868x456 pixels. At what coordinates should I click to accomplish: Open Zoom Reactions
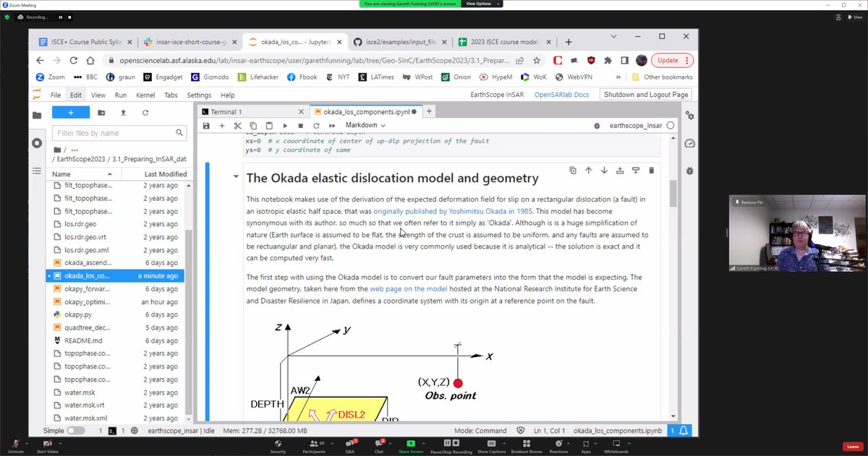click(x=558, y=445)
